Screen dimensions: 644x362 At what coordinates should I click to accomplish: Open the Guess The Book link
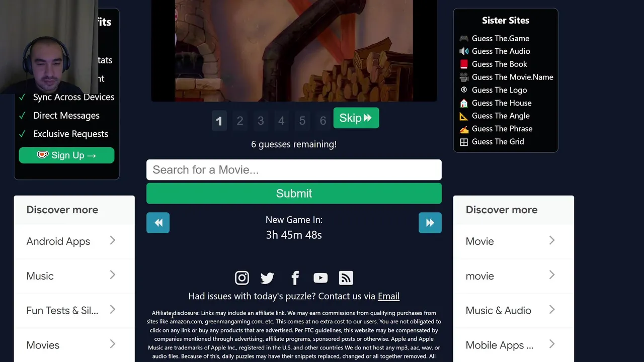pyautogui.click(x=500, y=64)
